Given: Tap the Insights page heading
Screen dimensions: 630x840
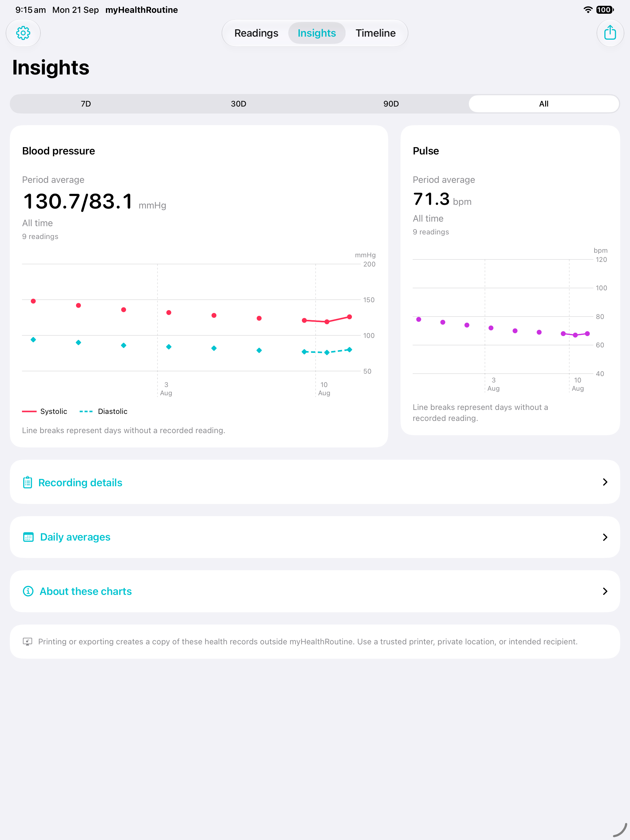Looking at the screenshot, I should tap(50, 67).
